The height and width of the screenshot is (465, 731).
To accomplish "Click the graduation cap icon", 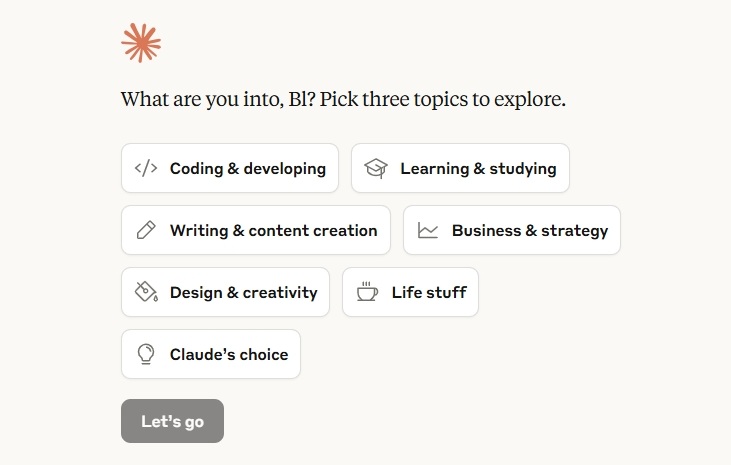I will pyautogui.click(x=376, y=168).
